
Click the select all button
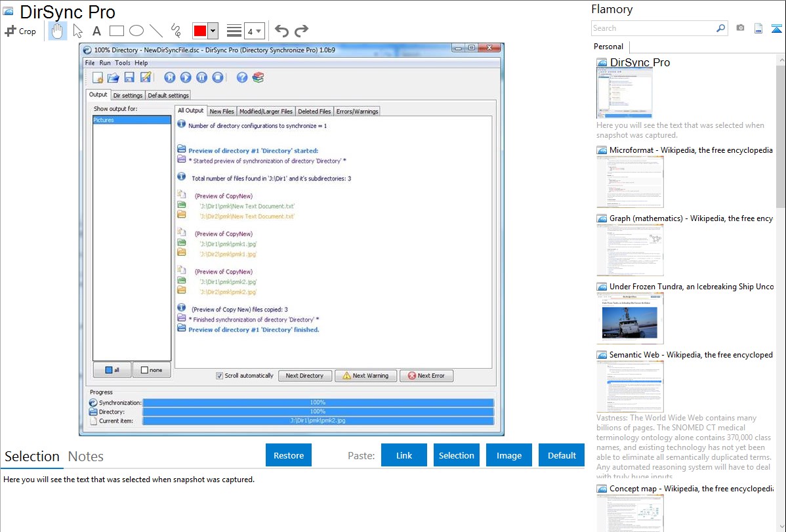(112, 370)
